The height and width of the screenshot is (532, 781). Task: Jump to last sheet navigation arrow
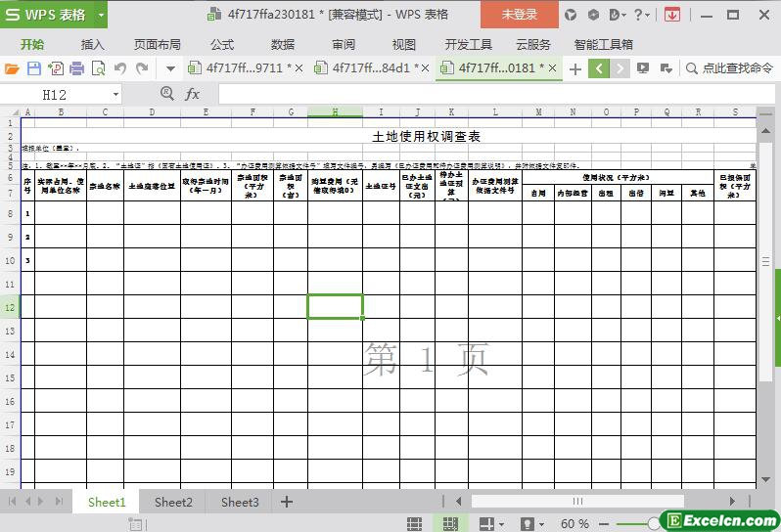[60, 501]
